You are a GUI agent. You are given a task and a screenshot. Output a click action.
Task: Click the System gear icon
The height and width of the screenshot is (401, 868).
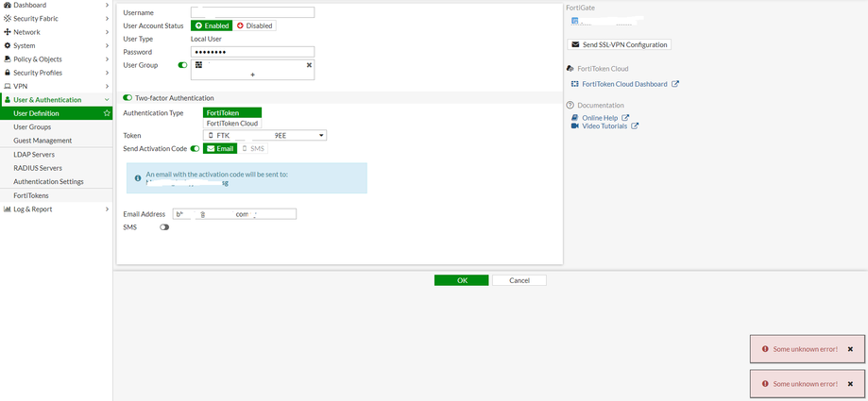point(8,45)
